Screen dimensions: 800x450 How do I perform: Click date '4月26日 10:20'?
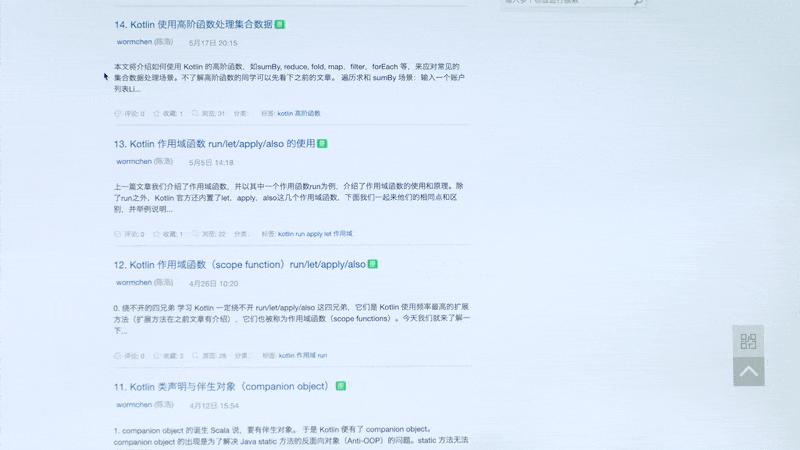(213, 283)
